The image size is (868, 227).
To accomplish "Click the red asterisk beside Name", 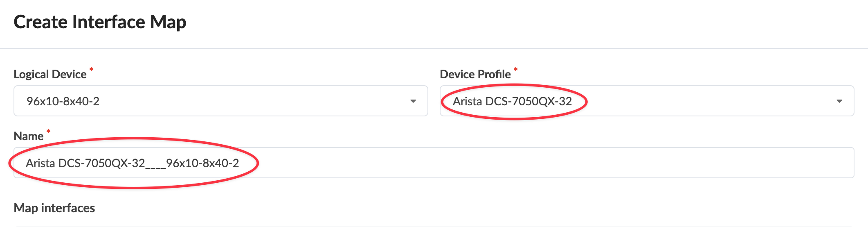I will point(48,131).
